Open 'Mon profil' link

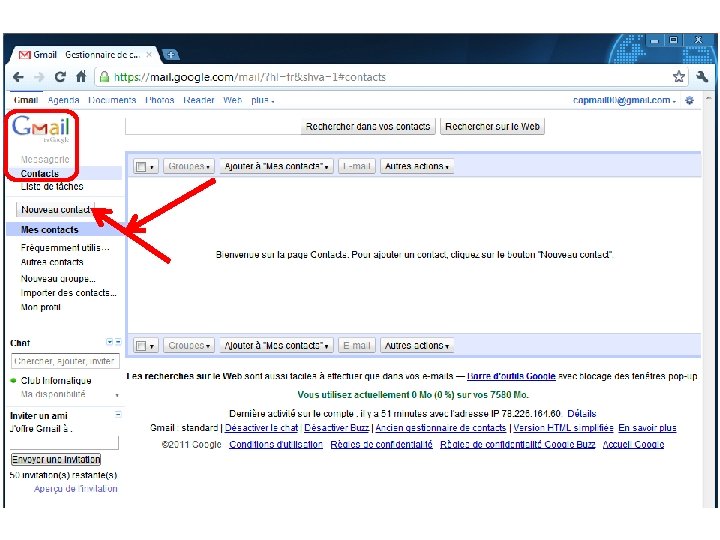click(x=40, y=307)
